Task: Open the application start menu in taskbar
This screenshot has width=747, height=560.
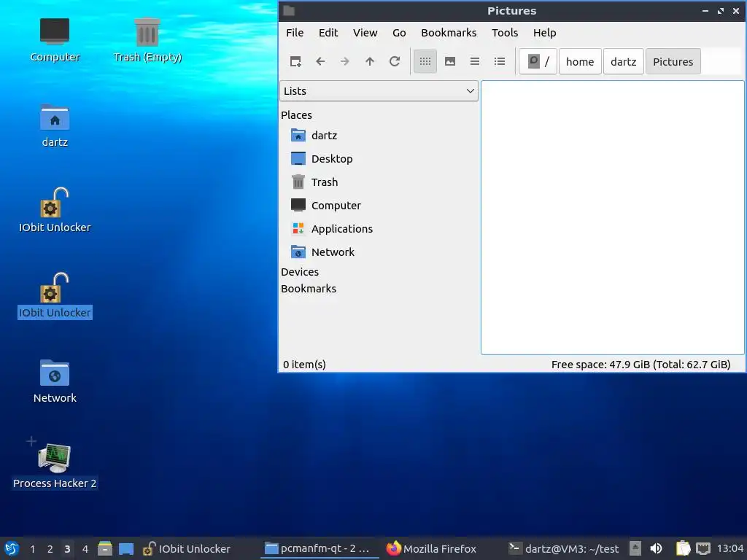Action: (x=12, y=548)
